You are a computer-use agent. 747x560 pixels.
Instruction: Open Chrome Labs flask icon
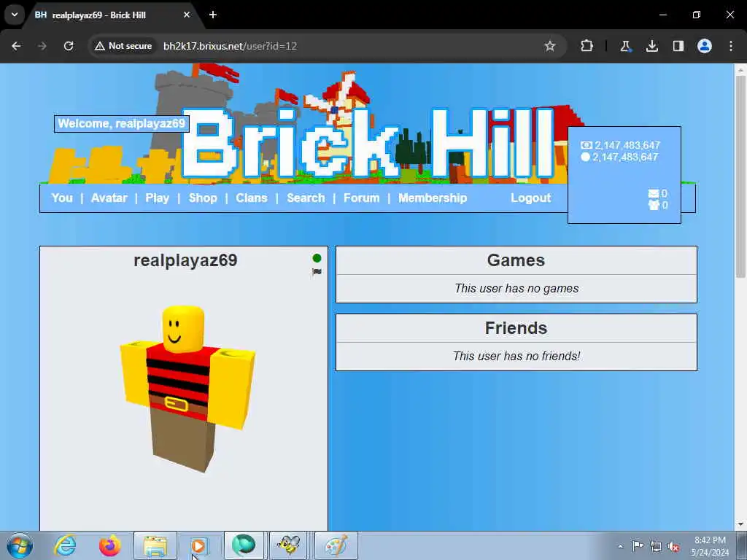625,46
